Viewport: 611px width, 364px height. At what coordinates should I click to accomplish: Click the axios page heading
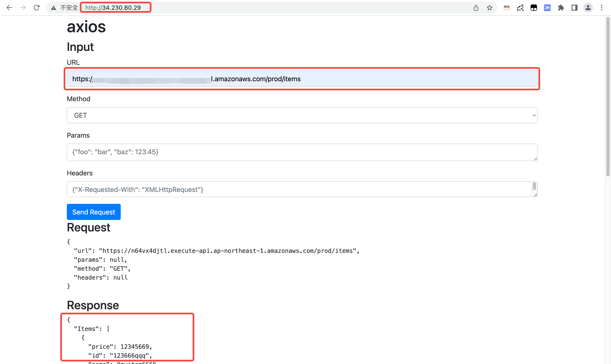[86, 27]
